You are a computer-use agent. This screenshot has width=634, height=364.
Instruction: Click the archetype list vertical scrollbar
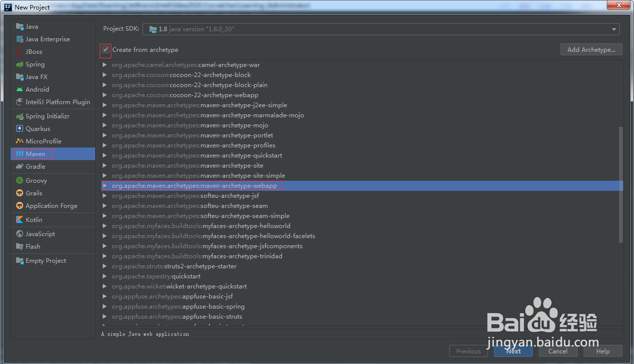click(x=620, y=185)
